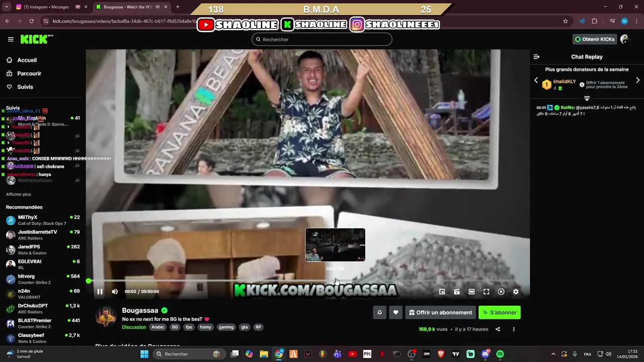Open BLASTPremier recommended channel
This screenshot has height=362, width=644.
pyautogui.click(x=43, y=323)
